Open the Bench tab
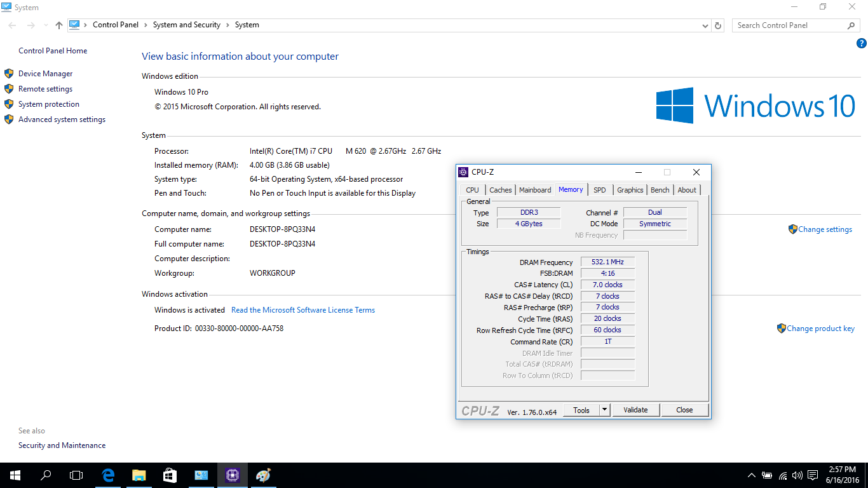This screenshot has height=488, width=868. (x=660, y=190)
